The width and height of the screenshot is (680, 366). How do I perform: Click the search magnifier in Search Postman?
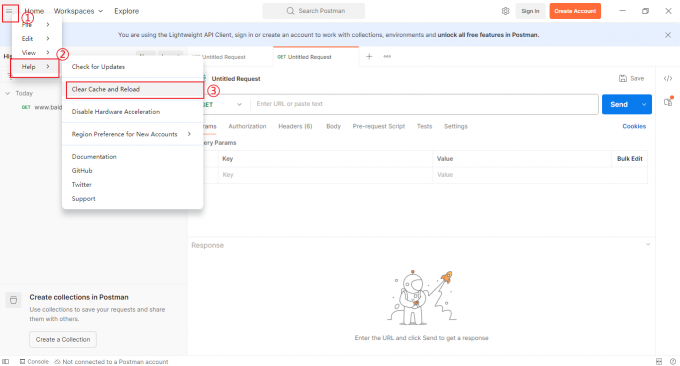coord(290,11)
